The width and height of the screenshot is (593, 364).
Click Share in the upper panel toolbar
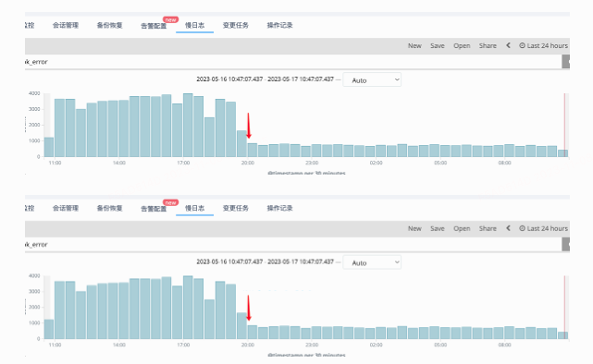tap(488, 45)
